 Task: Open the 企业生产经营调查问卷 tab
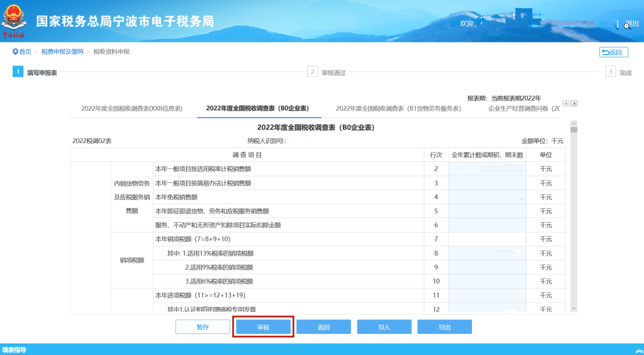coord(523,108)
